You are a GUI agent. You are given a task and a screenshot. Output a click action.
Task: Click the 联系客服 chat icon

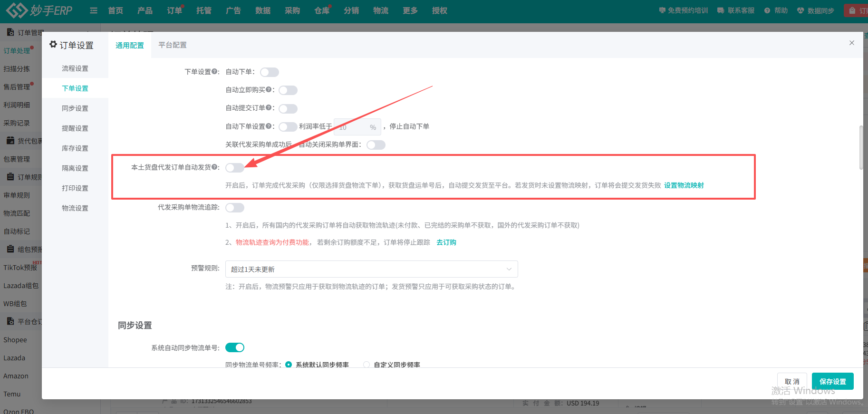point(721,10)
